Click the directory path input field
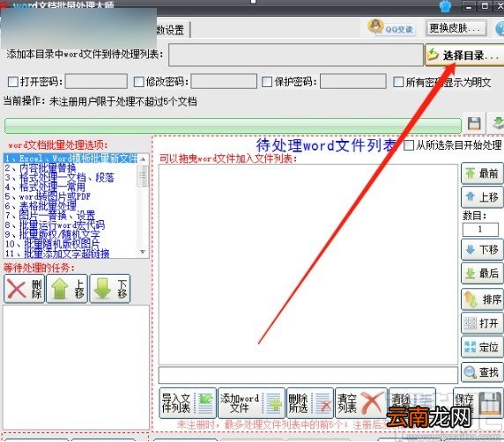 point(296,55)
